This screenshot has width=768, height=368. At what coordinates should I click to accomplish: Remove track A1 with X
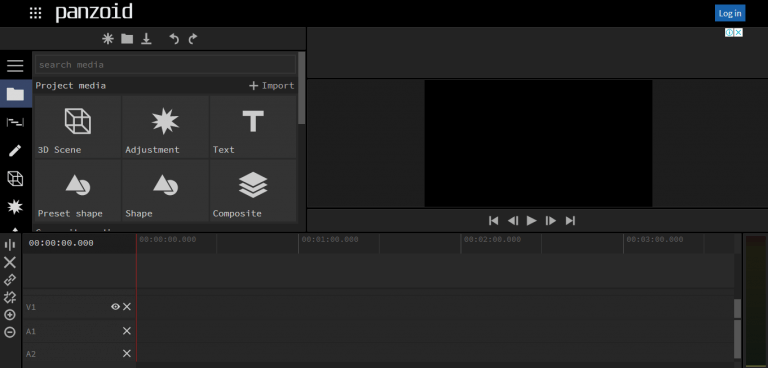[127, 331]
